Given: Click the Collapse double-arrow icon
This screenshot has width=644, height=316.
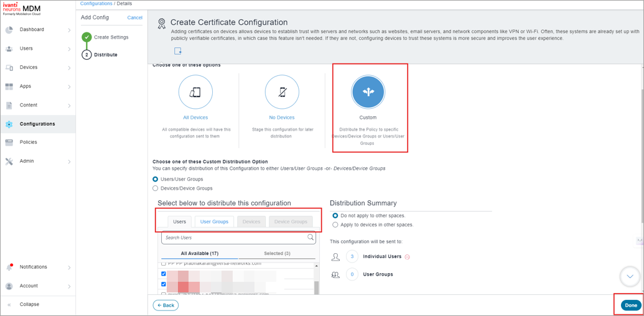Looking at the screenshot, I should pos(9,305).
